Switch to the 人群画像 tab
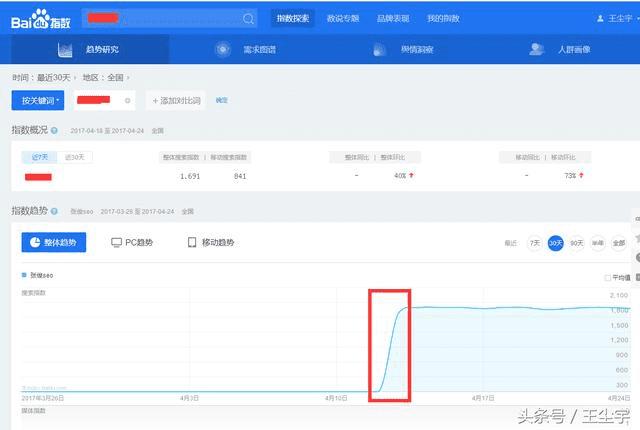 click(560, 49)
